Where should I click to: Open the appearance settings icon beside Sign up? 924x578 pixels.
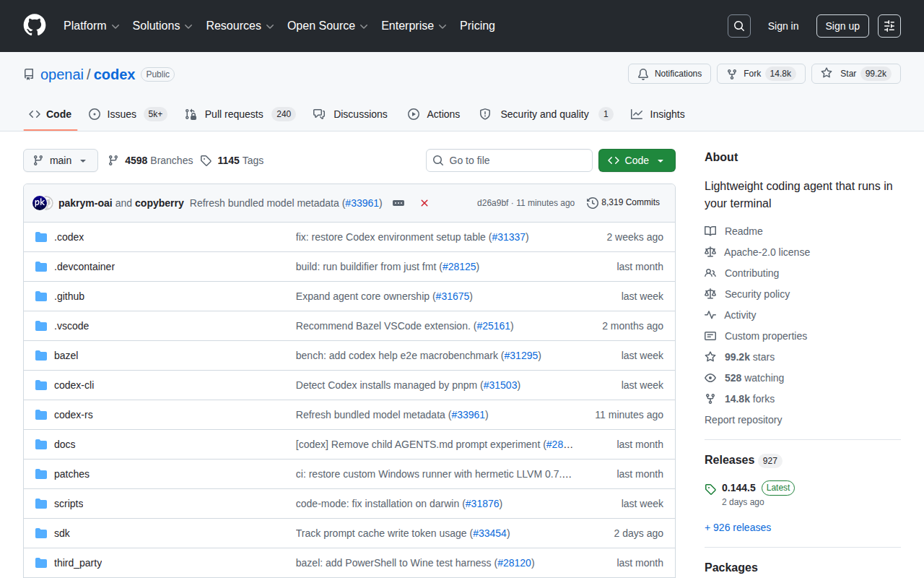889,26
